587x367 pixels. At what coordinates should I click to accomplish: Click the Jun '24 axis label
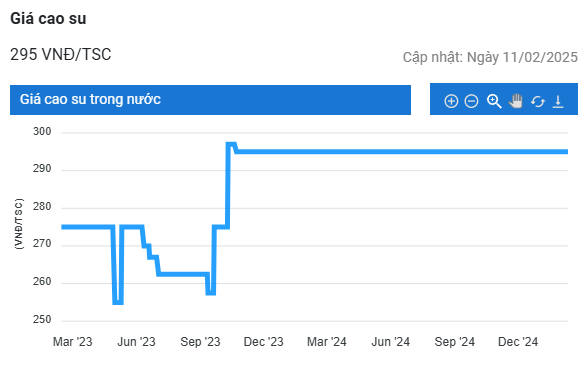click(x=390, y=342)
